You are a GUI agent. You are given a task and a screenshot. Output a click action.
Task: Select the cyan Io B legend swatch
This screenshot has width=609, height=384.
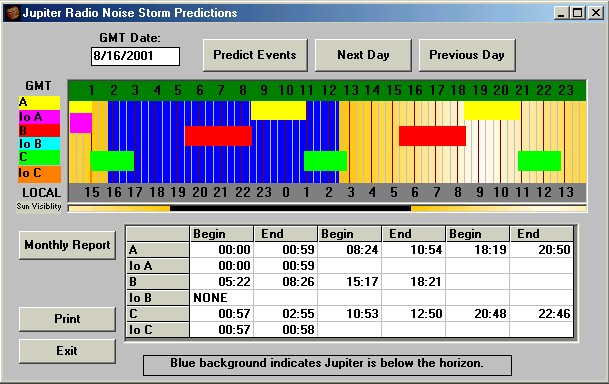39,144
